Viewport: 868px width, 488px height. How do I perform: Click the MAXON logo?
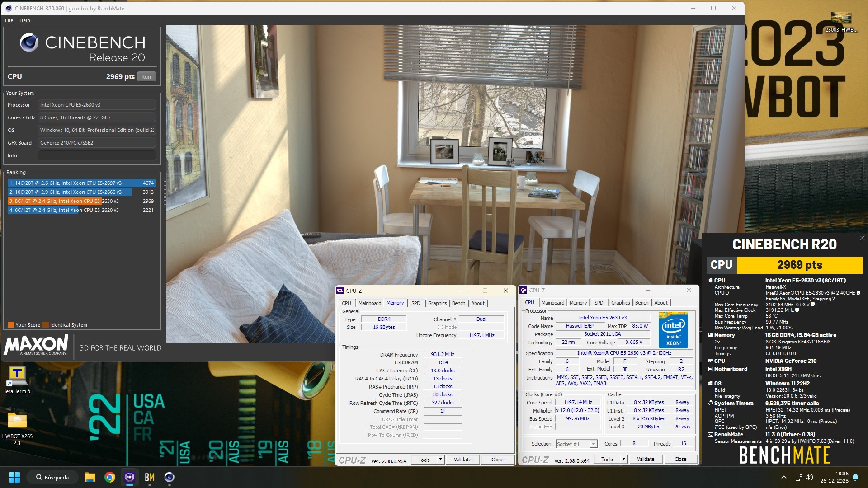(36, 345)
